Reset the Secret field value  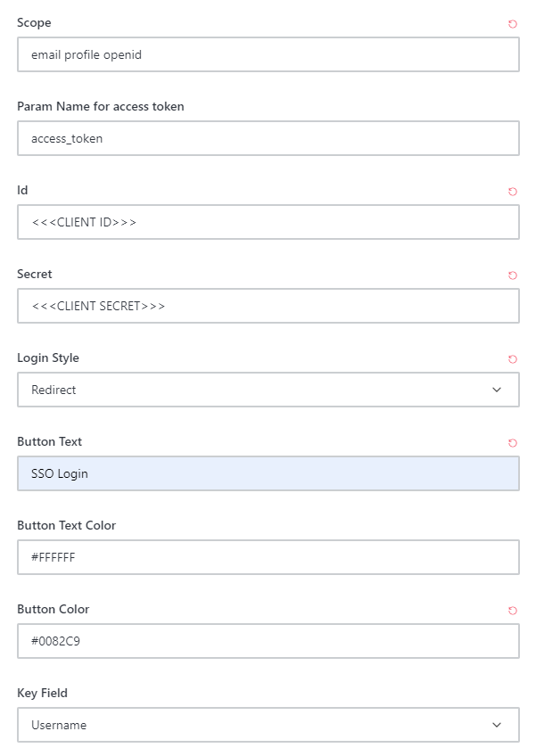512,275
